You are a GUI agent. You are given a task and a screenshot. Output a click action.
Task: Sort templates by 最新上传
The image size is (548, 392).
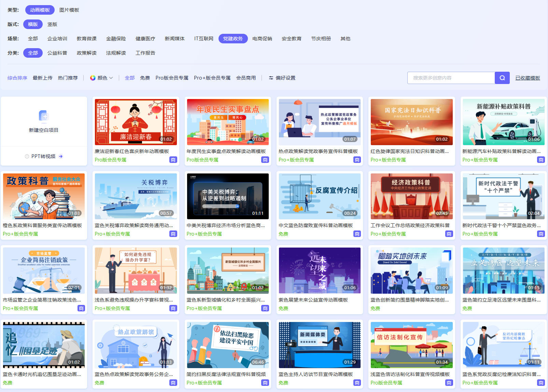coord(42,78)
